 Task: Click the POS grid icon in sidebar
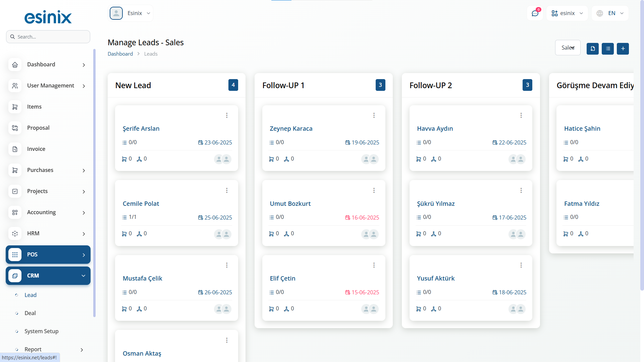15,255
